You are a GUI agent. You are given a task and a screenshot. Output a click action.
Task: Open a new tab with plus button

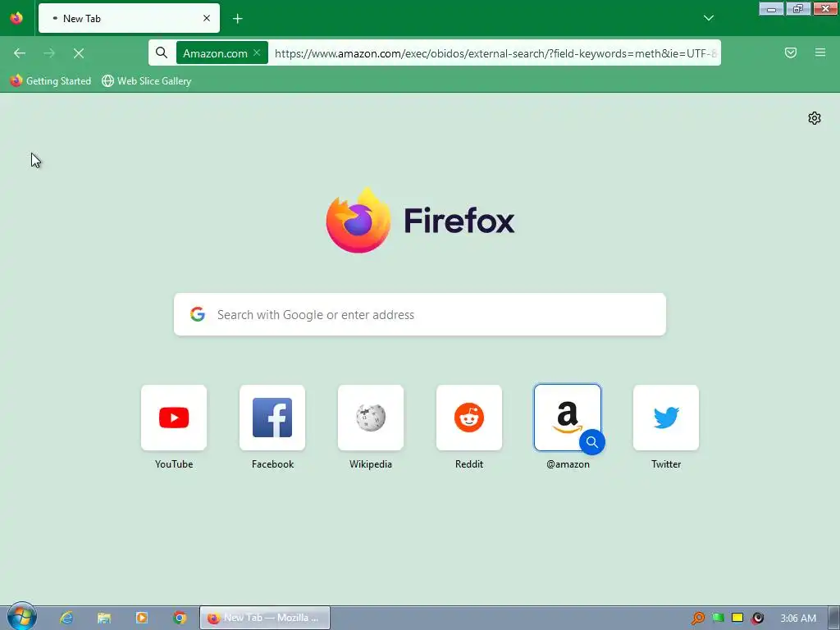(238, 19)
